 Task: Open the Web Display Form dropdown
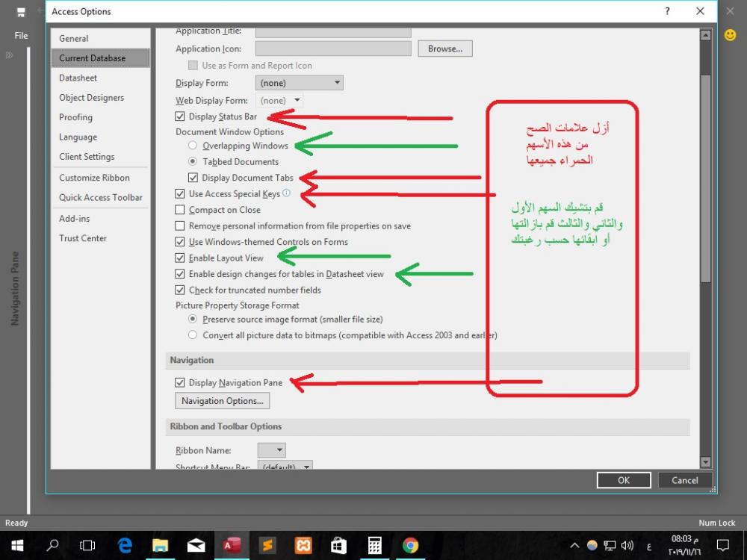coord(279,101)
